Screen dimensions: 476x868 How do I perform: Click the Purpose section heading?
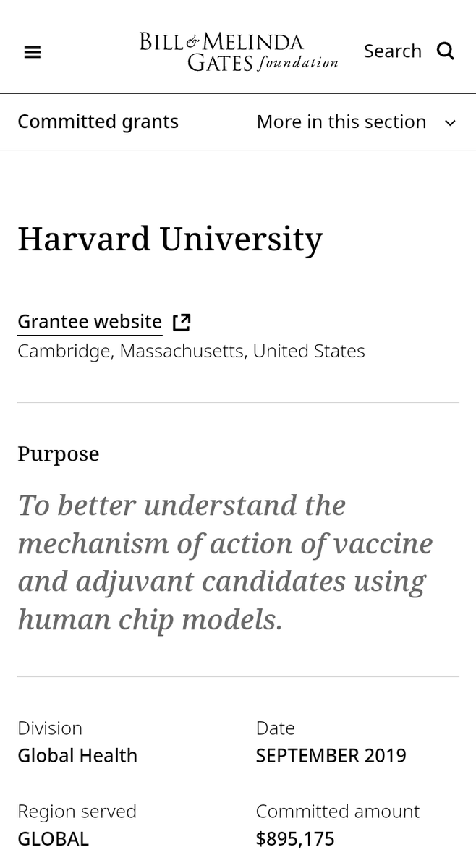point(59,454)
